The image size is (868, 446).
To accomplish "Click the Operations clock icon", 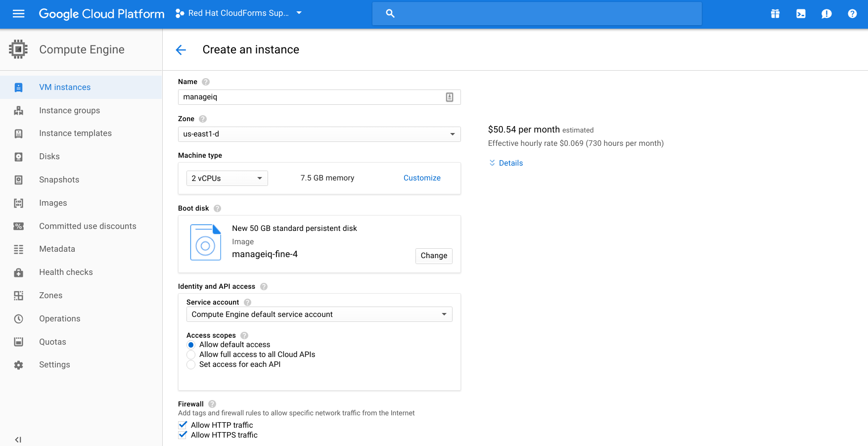I will pos(19,319).
